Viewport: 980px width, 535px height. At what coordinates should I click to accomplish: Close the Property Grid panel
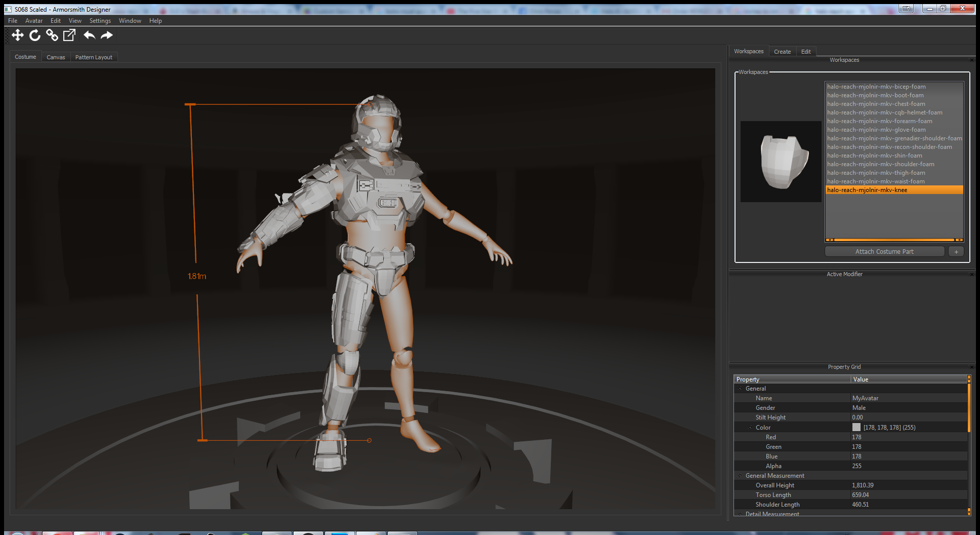(971, 367)
